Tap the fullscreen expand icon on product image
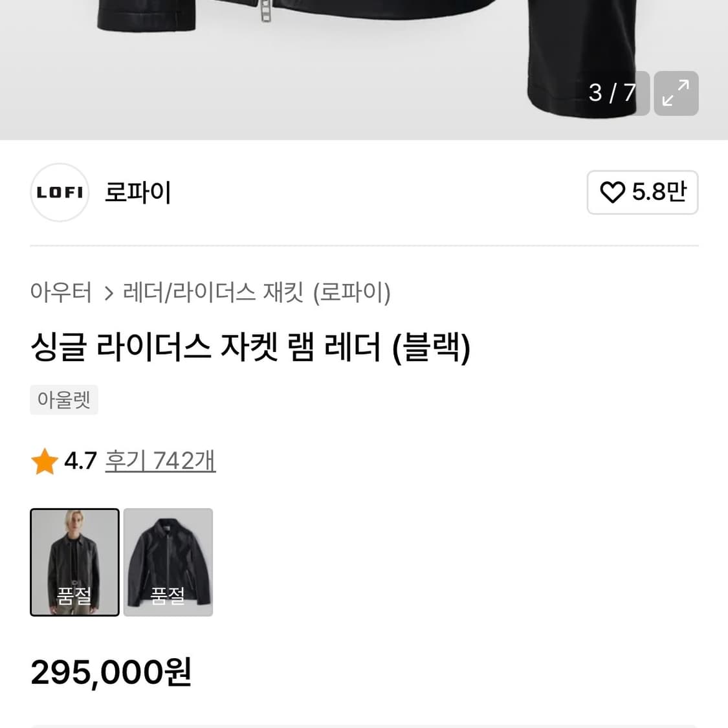Viewport: 728px width, 728px height. click(x=676, y=93)
